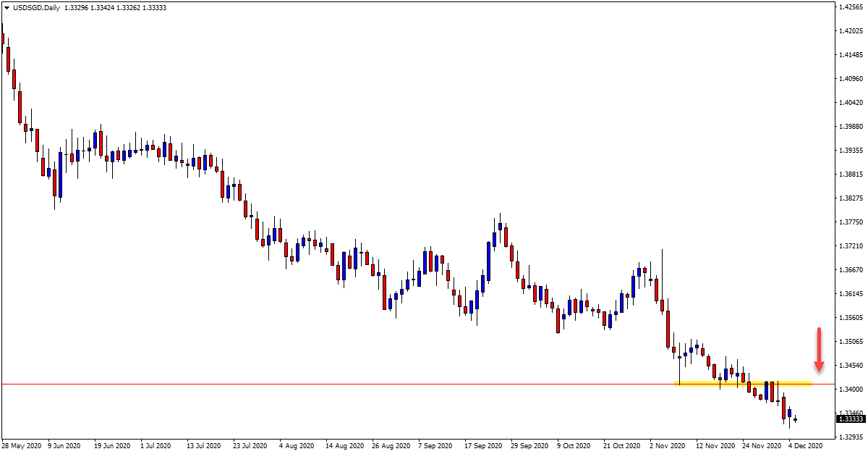
Task: Click price axis label 1.36670
Action: [x=851, y=270]
